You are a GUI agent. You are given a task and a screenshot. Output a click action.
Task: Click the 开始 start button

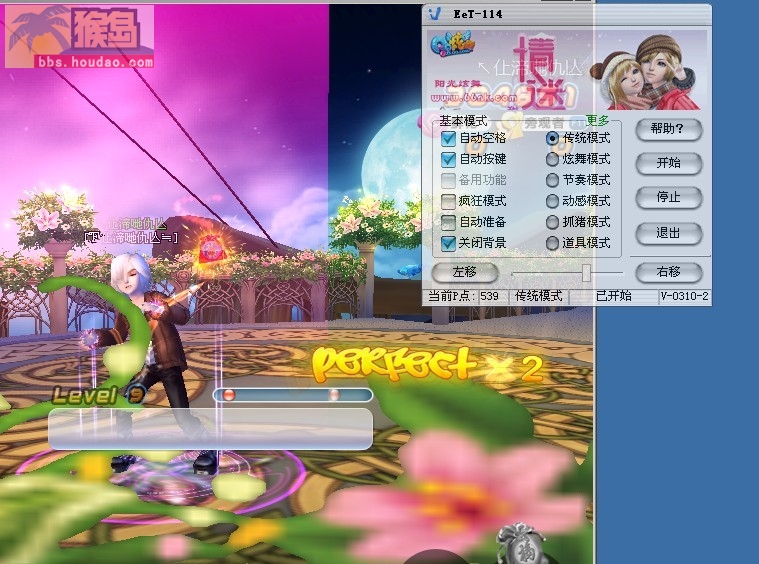coord(668,163)
